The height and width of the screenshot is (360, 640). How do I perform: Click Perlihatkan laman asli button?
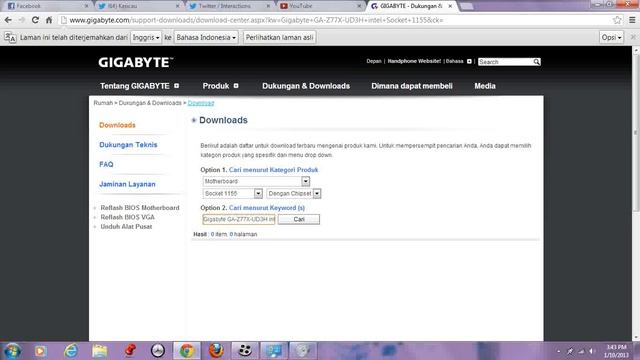(x=280, y=37)
